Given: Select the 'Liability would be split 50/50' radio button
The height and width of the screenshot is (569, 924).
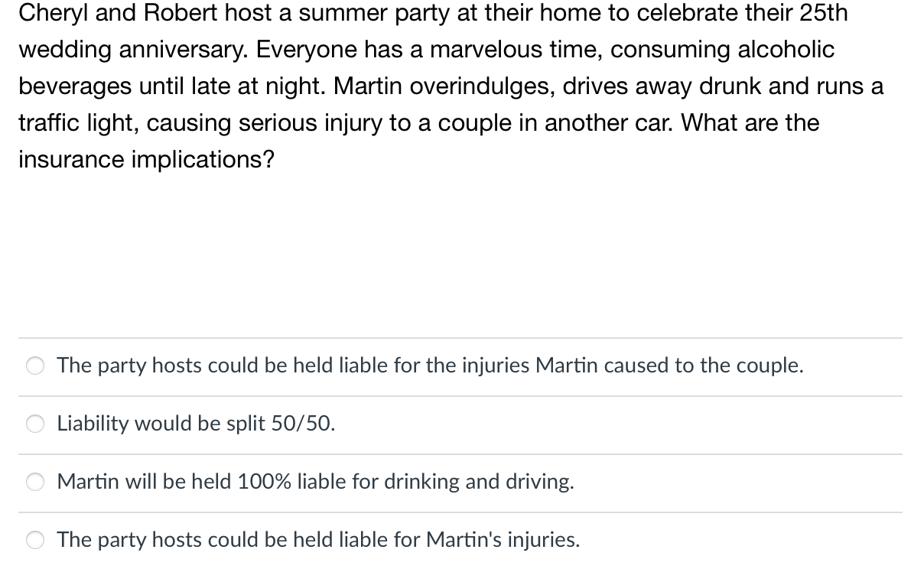Looking at the screenshot, I should coord(34,424).
